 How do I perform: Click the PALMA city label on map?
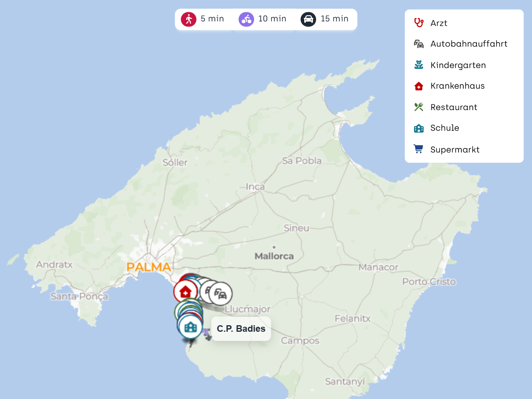point(149,267)
